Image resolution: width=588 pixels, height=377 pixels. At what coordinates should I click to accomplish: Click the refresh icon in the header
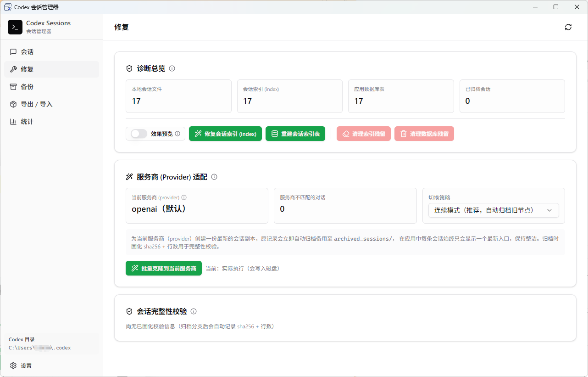click(x=568, y=27)
